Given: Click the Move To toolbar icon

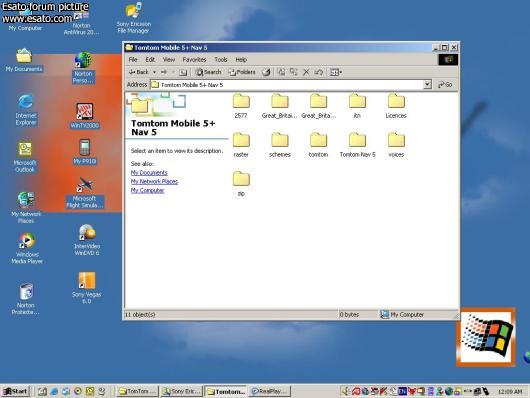Looking at the screenshot, I should pyautogui.click(x=281, y=72).
